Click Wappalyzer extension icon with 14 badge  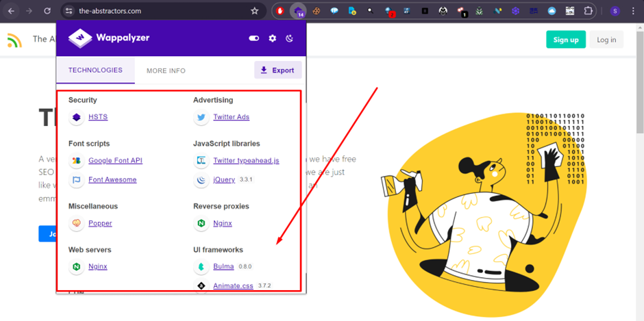tap(298, 11)
